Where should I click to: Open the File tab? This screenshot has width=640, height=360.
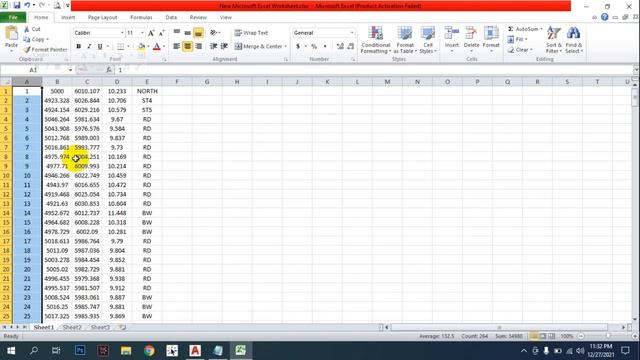(x=13, y=17)
